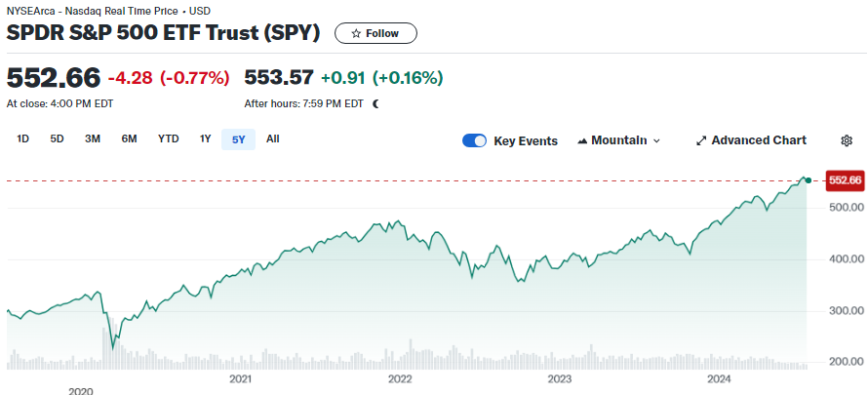Select the highlighted 5Y range
Image resolution: width=868 pixels, height=395 pixels.
[x=239, y=139]
